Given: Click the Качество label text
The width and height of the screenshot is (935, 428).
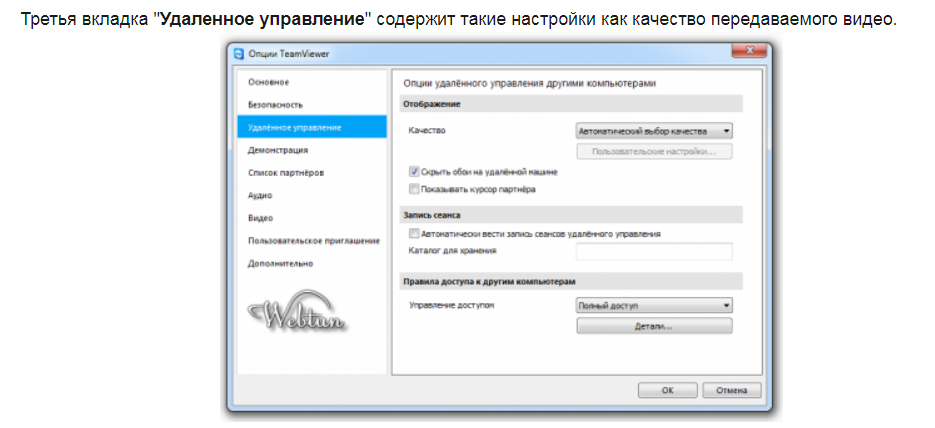Looking at the screenshot, I should coord(427,131).
